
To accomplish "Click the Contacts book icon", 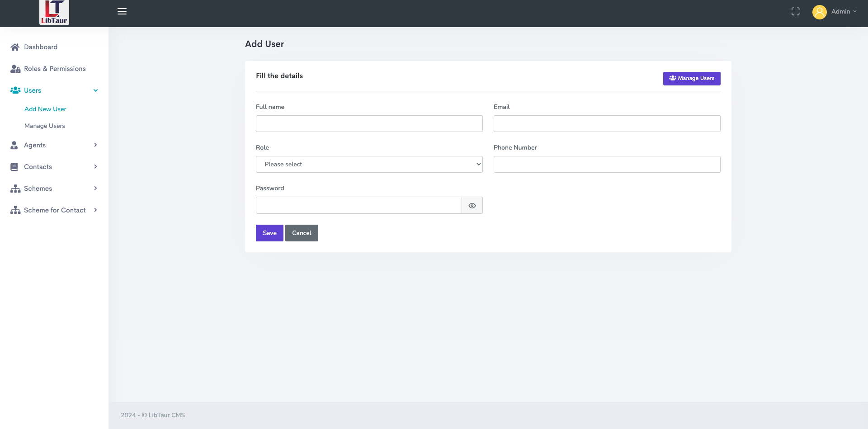I will click(14, 167).
